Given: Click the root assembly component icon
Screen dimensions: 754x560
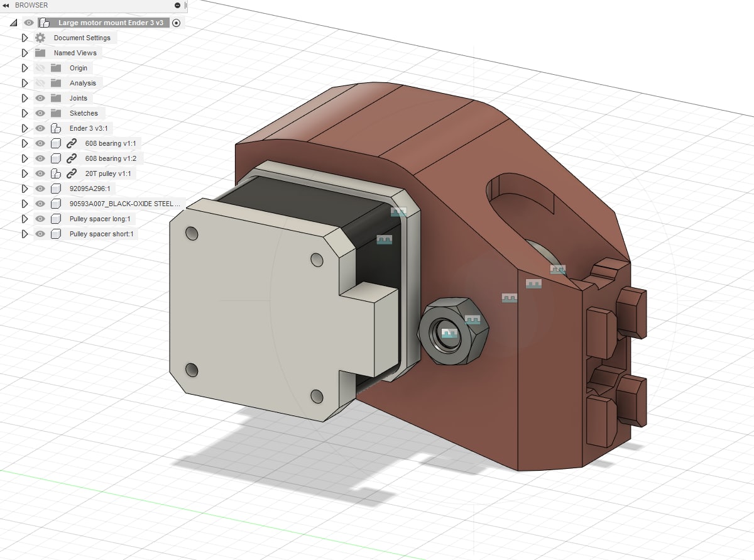Looking at the screenshot, I should (x=44, y=23).
